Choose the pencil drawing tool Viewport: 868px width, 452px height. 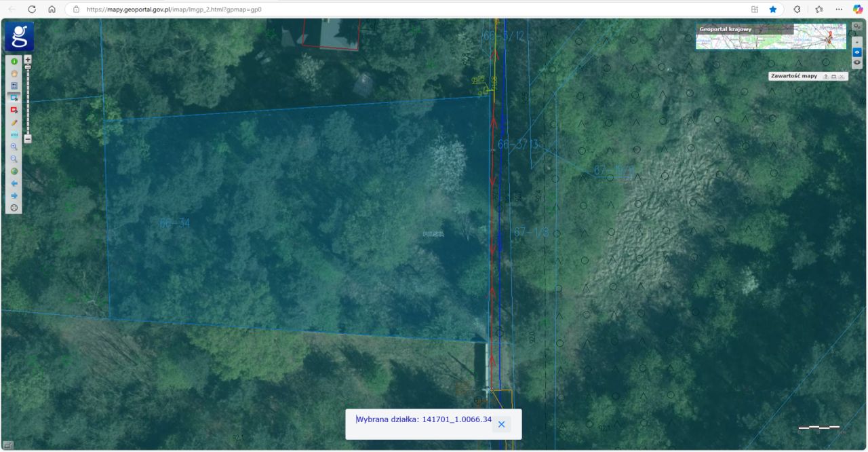pyautogui.click(x=14, y=122)
